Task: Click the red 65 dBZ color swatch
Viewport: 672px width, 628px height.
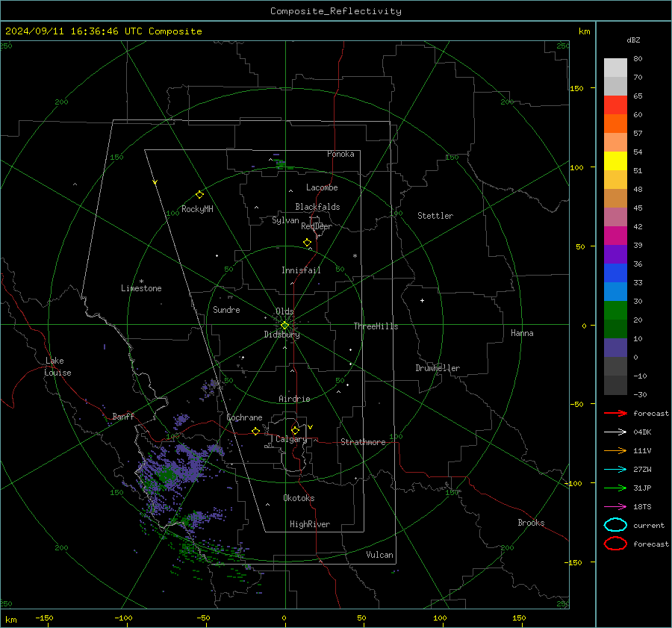Action: point(615,105)
